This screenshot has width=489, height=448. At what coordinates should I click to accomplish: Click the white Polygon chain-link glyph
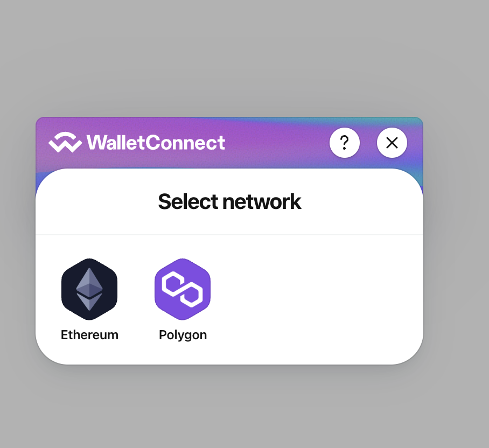coord(183,289)
